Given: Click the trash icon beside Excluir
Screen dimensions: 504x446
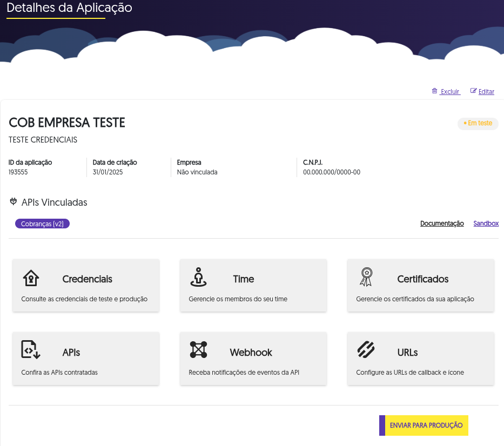Looking at the screenshot, I should [x=434, y=91].
